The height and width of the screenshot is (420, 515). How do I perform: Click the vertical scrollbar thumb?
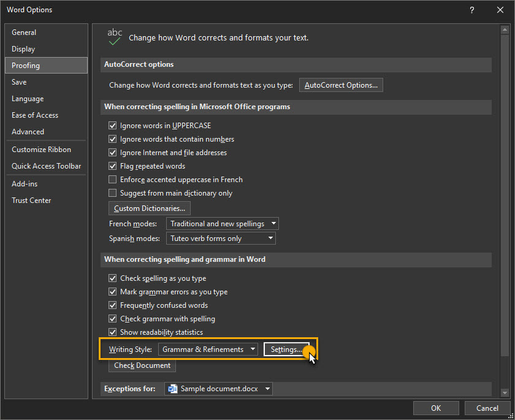click(505, 195)
